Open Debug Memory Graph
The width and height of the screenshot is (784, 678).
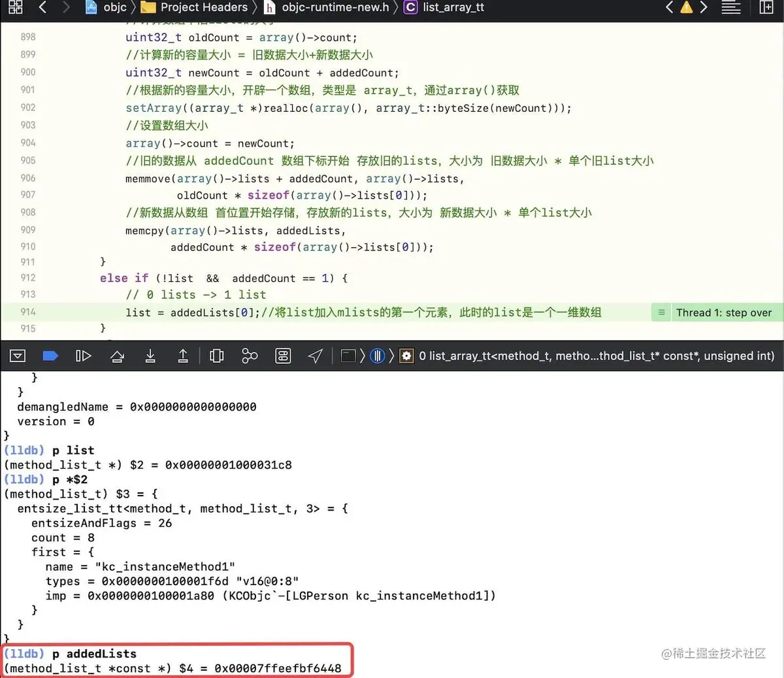(250, 356)
